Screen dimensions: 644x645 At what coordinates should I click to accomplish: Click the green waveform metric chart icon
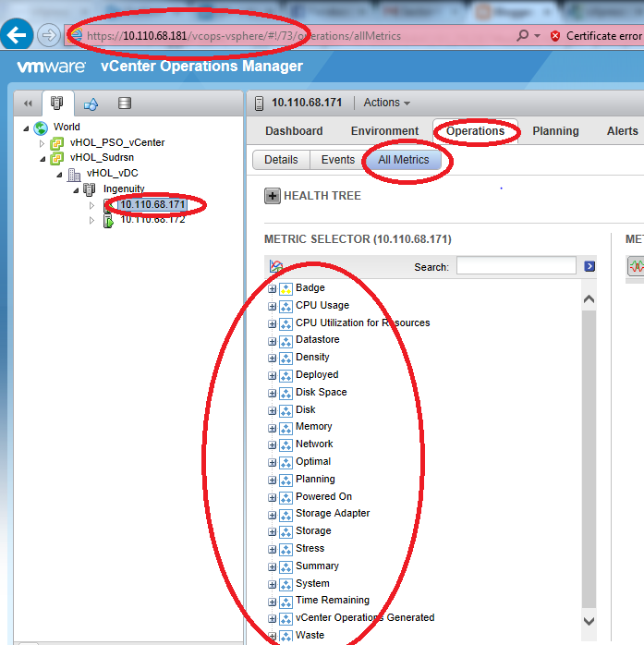tap(636, 266)
